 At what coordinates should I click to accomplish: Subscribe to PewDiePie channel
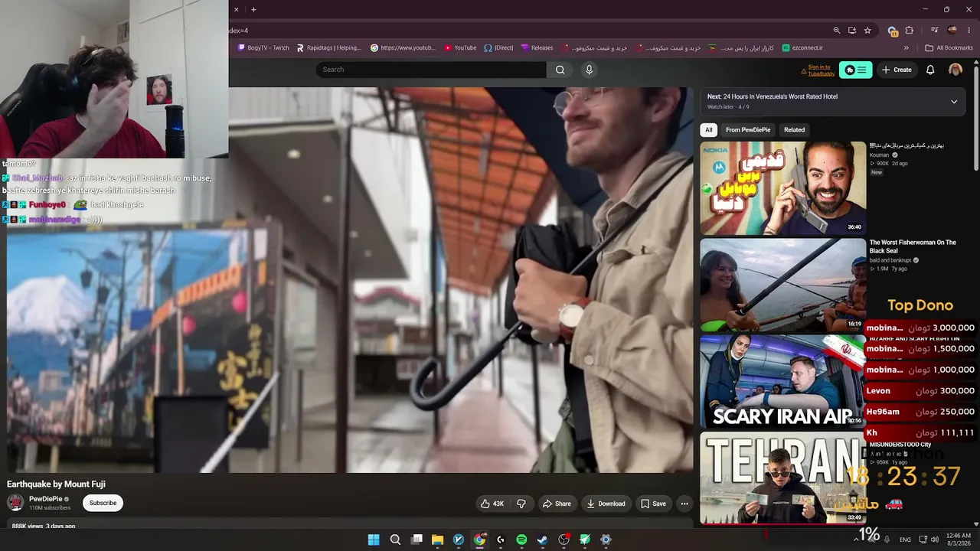(x=103, y=503)
